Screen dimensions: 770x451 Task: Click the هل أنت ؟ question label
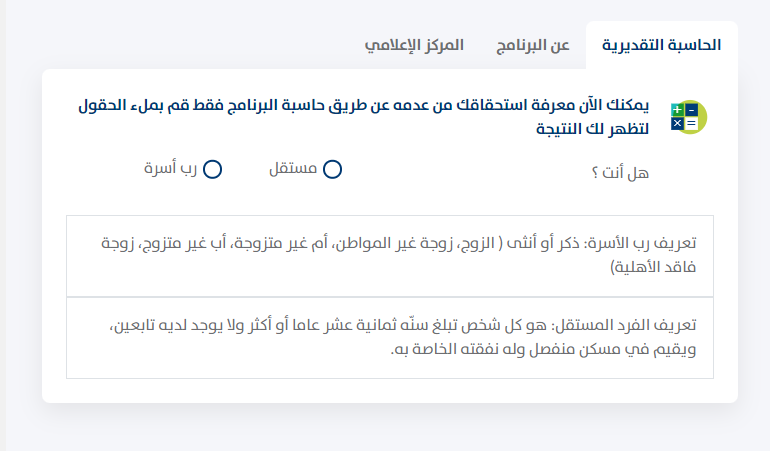(620, 172)
